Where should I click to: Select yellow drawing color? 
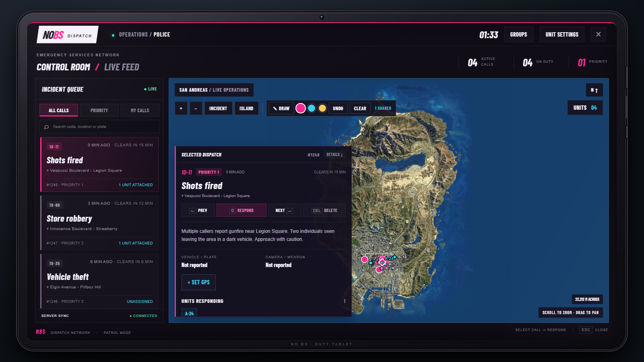pos(322,108)
